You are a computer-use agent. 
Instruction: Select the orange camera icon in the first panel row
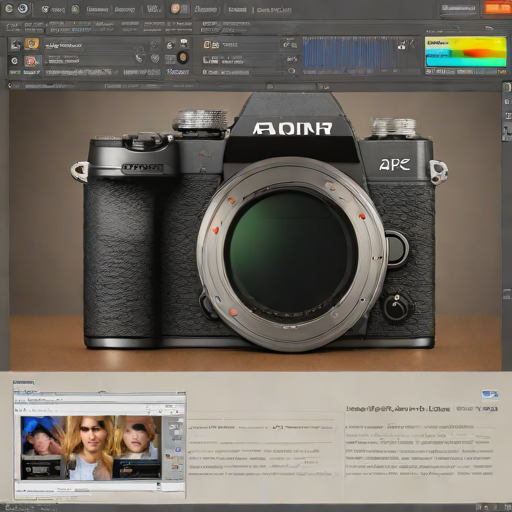[x=32, y=44]
